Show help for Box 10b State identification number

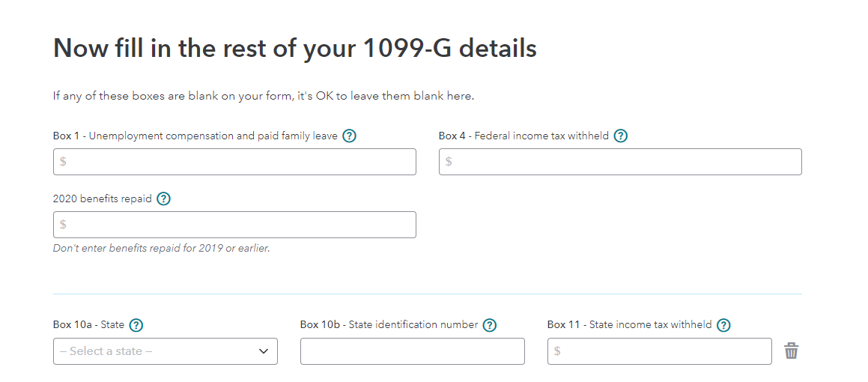[x=489, y=325]
